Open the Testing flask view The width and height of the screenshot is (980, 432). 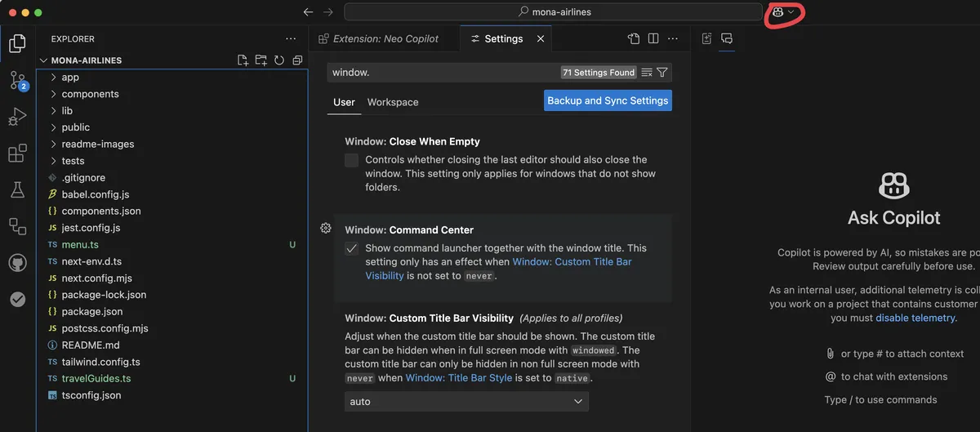(17, 189)
